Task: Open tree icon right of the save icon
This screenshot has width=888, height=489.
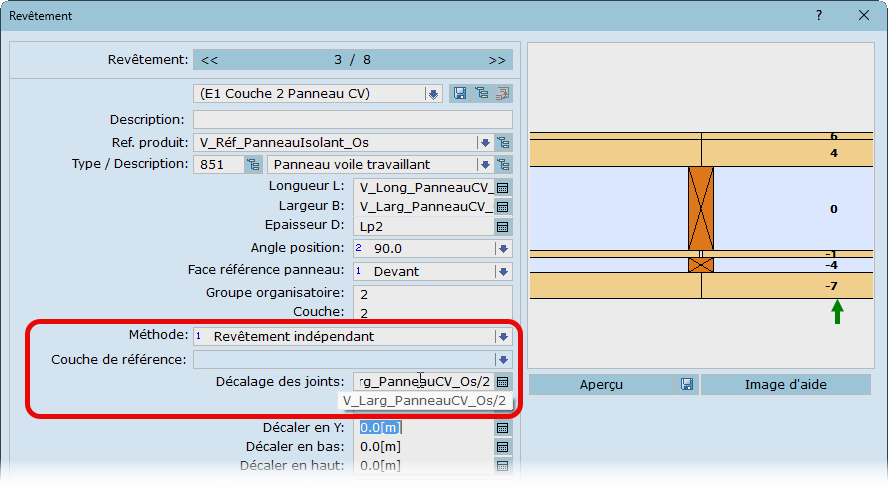Action: coord(481,94)
